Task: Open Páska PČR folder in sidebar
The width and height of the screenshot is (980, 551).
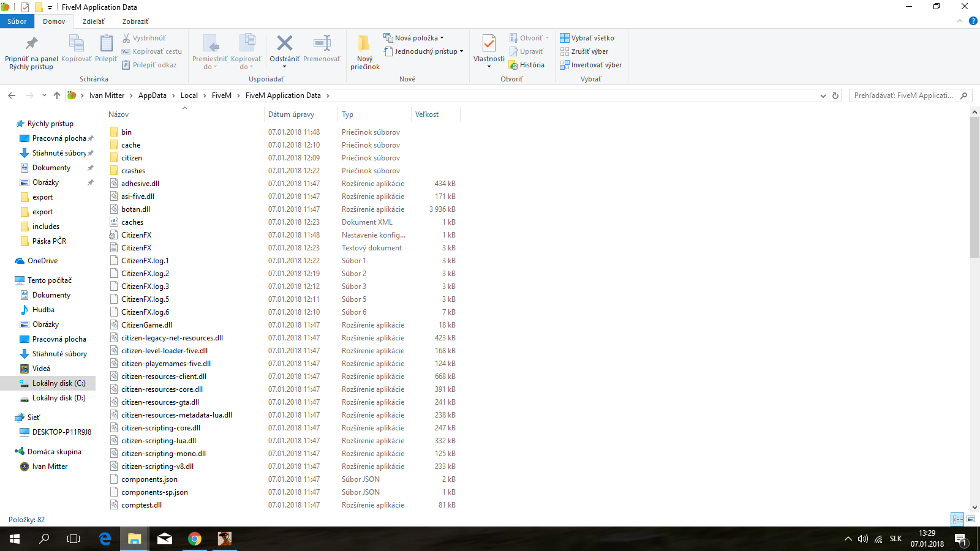Action: [49, 241]
